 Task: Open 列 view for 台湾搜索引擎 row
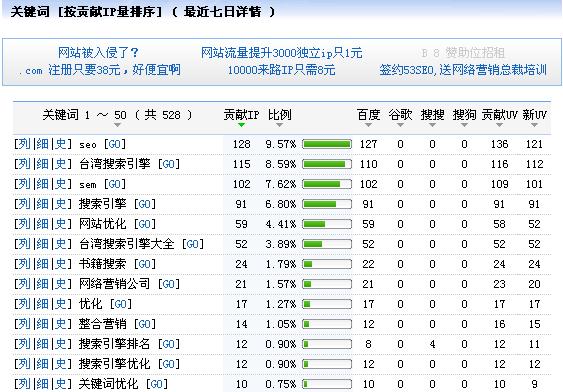pyautogui.click(x=24, y=164)
